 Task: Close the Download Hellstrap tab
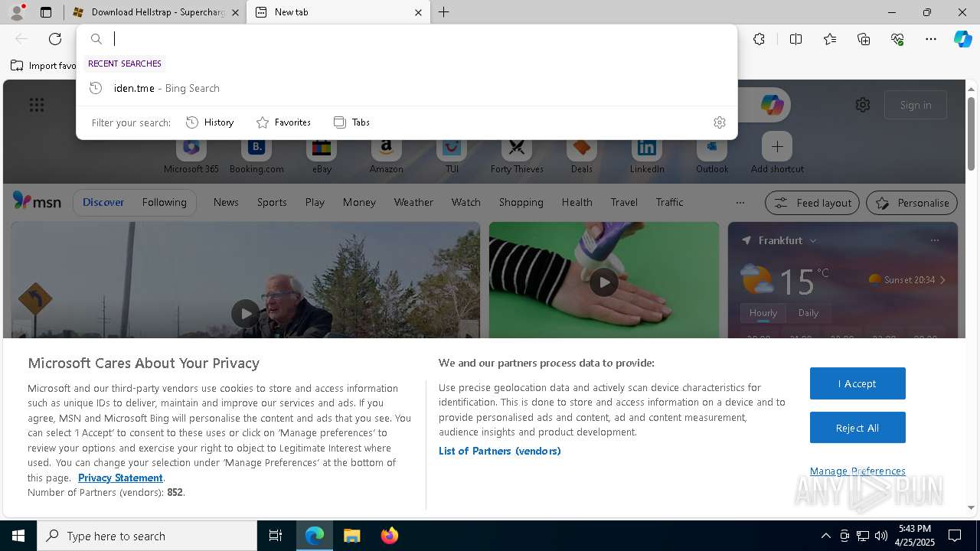pos(235,12)
